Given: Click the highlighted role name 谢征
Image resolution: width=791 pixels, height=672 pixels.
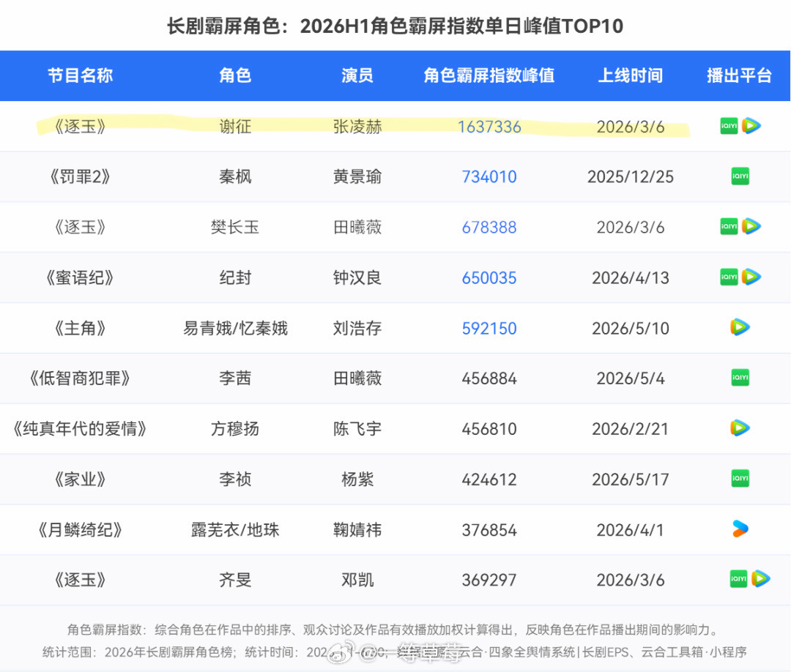Looking at the screenshot, I should pos(235,127).
